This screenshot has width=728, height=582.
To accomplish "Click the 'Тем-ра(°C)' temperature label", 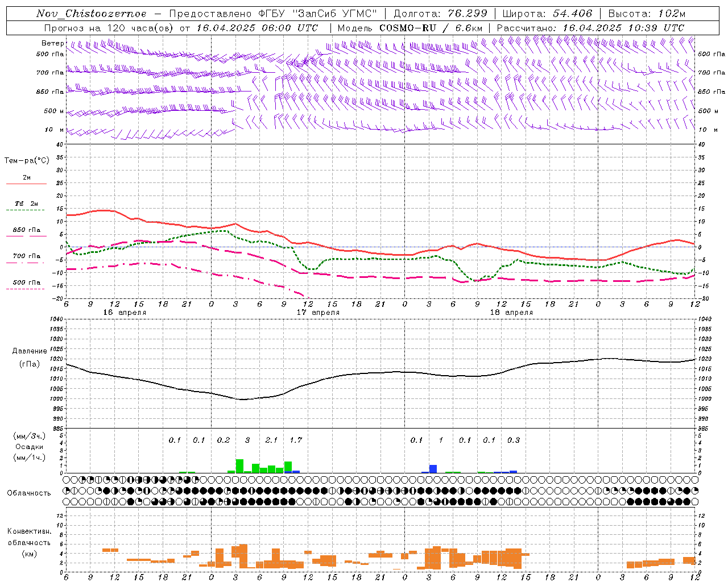I will (27, 161).
